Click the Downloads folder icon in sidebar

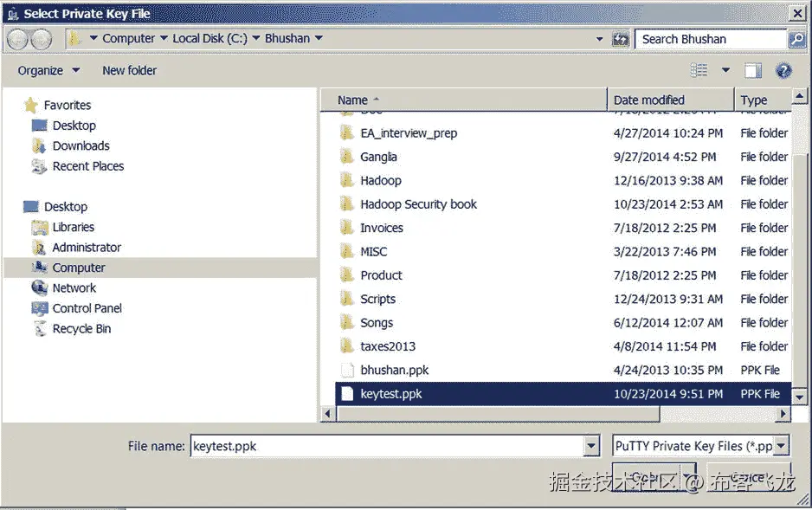click(x=39, y=146)
